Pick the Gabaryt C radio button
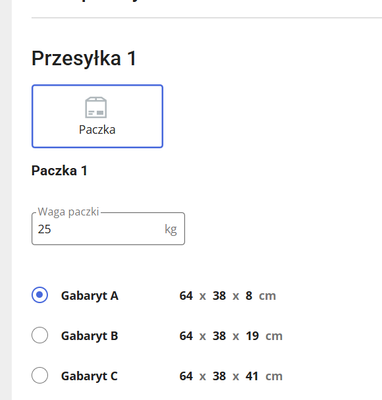This screenshot has height=400, width=382. 40,375
